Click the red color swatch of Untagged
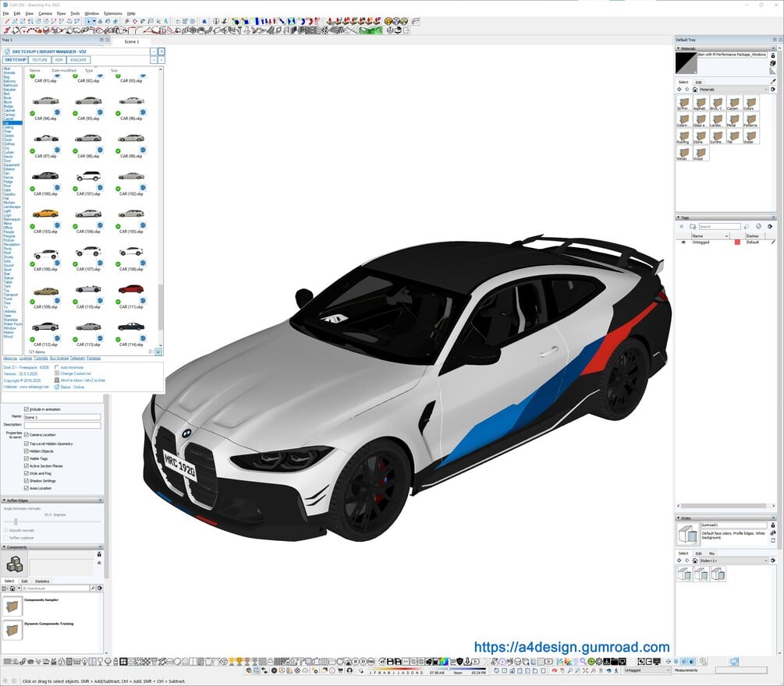 pyautogui.click(x=737, y=242)
